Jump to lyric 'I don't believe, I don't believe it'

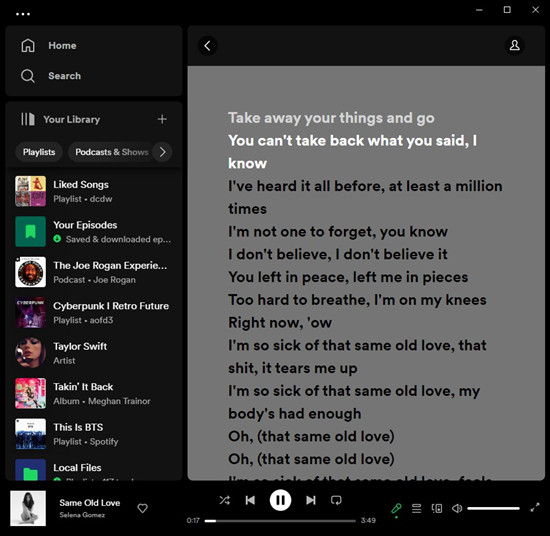pos(338,254)
